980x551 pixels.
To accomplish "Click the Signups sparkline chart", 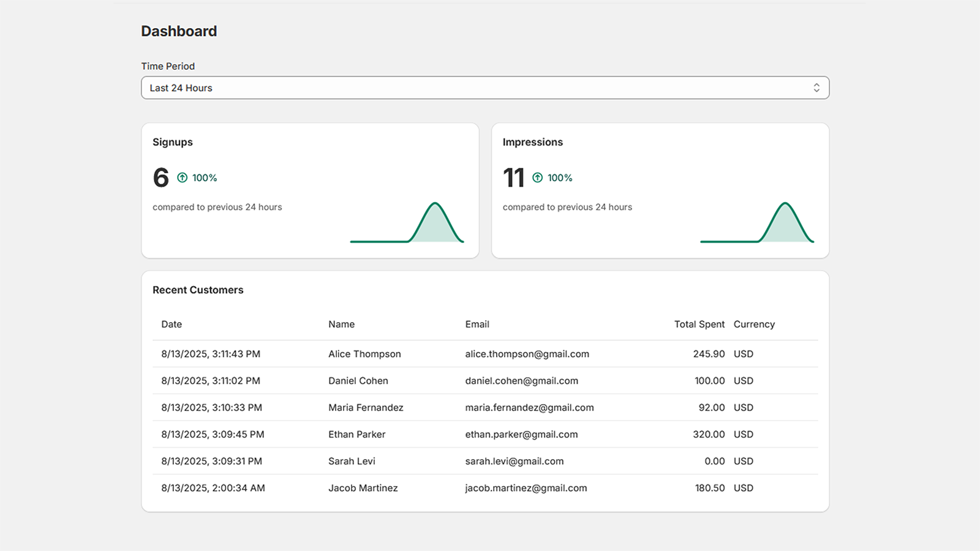I will (407, 223).
